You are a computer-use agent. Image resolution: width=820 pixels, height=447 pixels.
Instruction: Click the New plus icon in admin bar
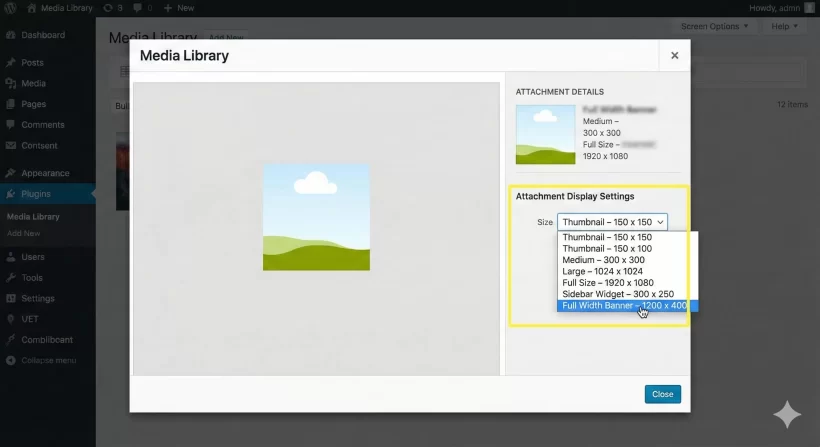(x=168, y=8)
